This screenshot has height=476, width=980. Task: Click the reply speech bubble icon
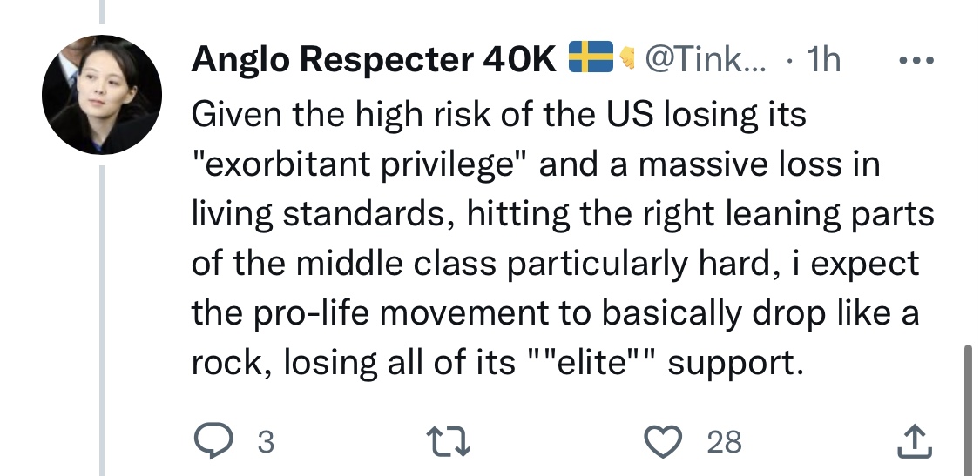[x=212, y=442]
